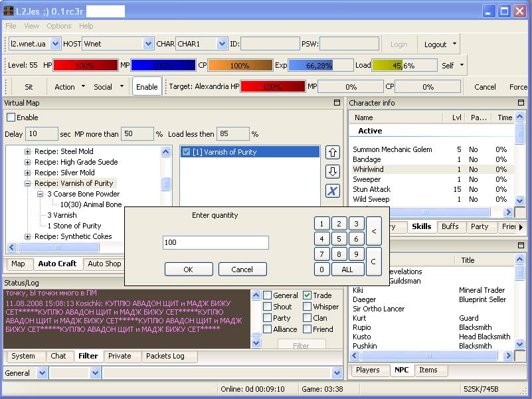This screenshot has height=399, width=532.
Task: Click keypad digit 3
Action: click(x=356, y=224)
